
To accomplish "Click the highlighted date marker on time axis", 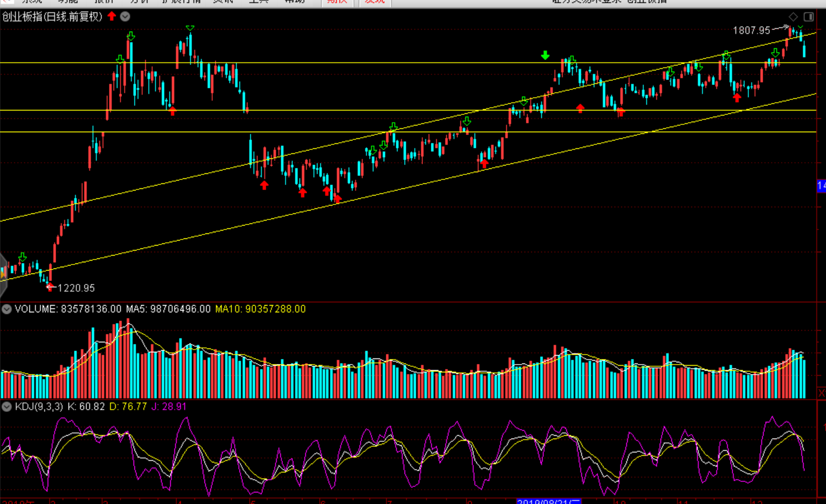I will (x=548, y=501).
